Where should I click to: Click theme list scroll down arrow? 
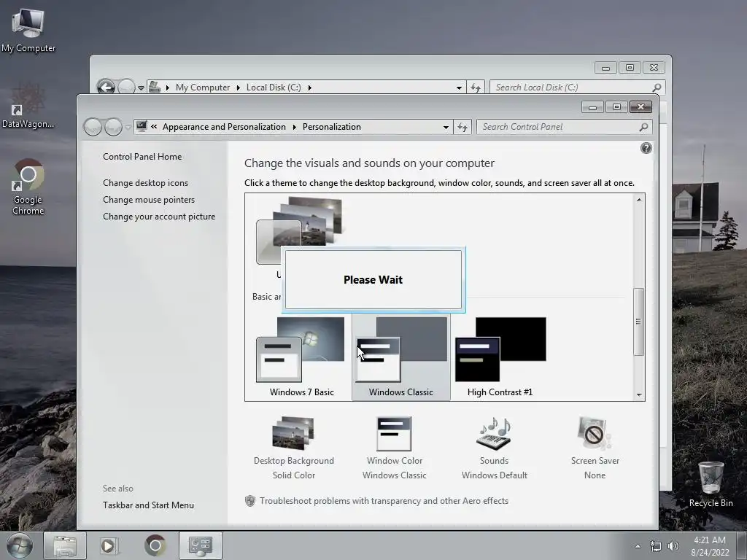[639, 394]
